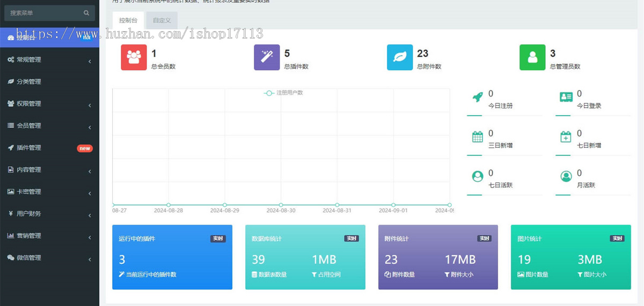Open 插件管理 in the sidebar
Image resolution: width=644 pixels, height=306 pixels.
pyautogui.click(x=49, y=148)
